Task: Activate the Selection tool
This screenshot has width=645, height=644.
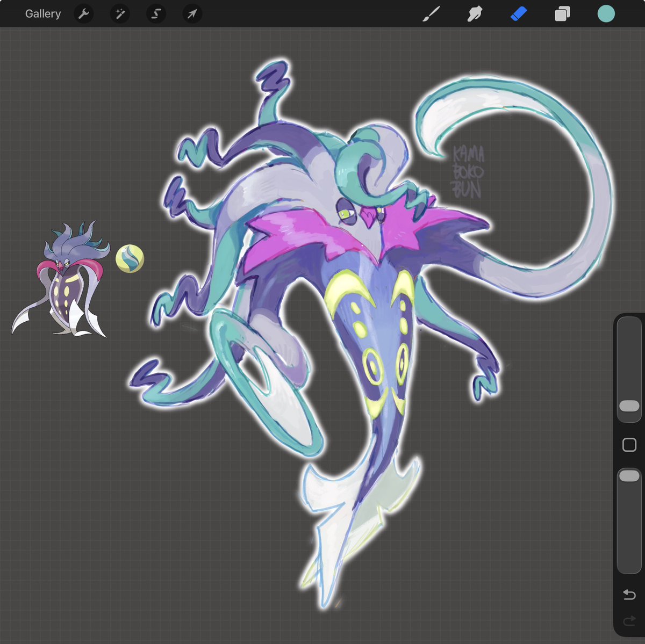Action: (156, 13)
